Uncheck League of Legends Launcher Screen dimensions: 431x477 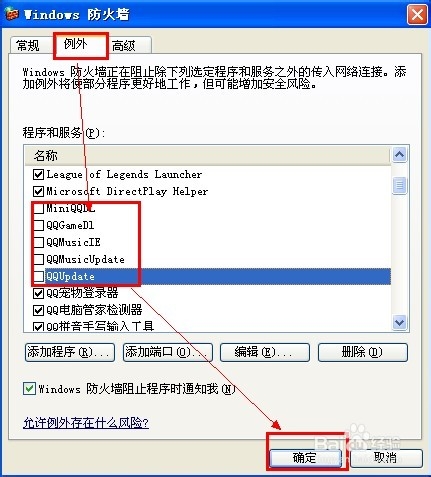coord(38,174)
